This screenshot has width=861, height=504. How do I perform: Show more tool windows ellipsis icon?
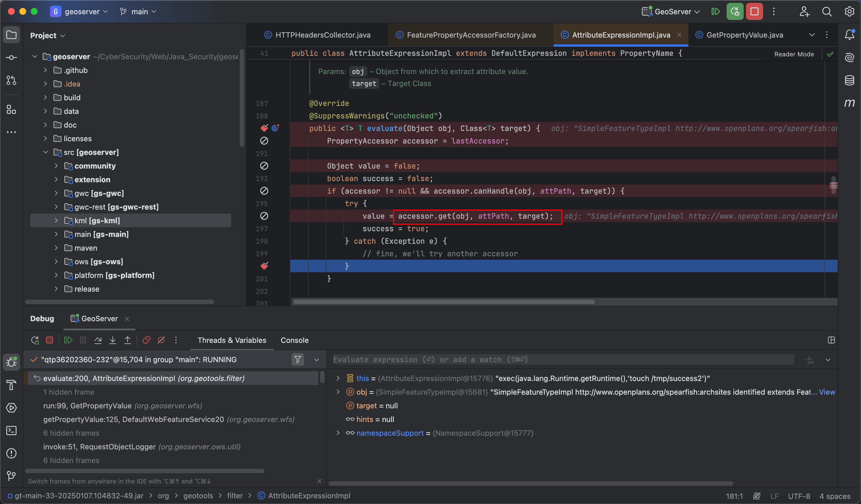pos(11,132)
